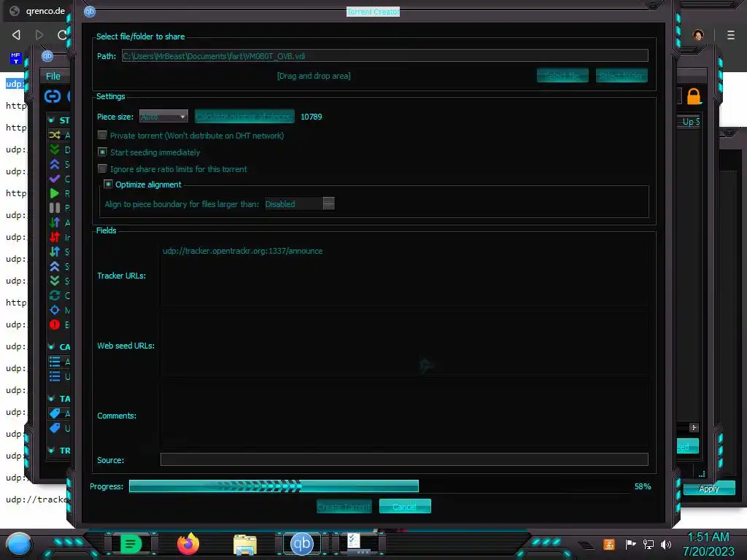Image resolution: width=747 pixels, height=560 pixels.
Task: Open the green notes app on taskbar
Action: click(131, 544)
